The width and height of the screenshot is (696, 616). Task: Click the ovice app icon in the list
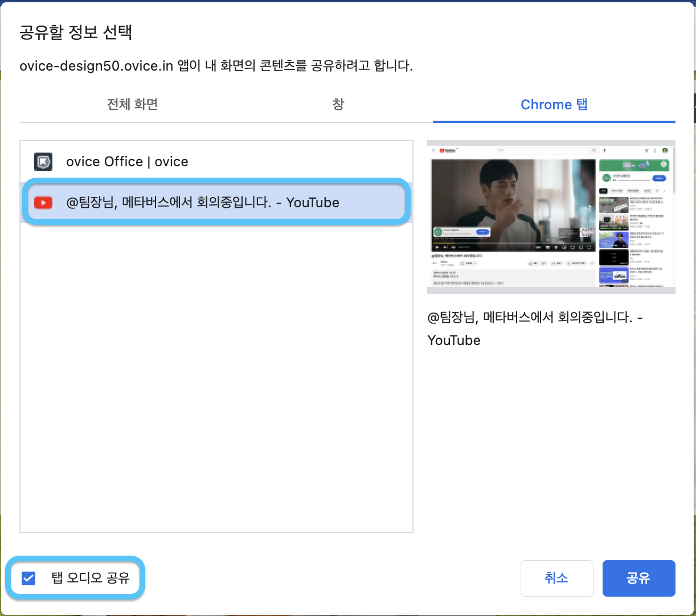(43, 162)
